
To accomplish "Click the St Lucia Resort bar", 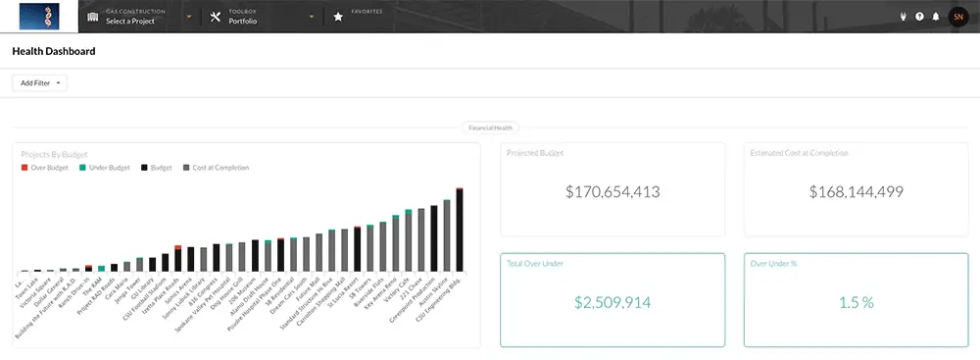I will click(x=357, y=249).
